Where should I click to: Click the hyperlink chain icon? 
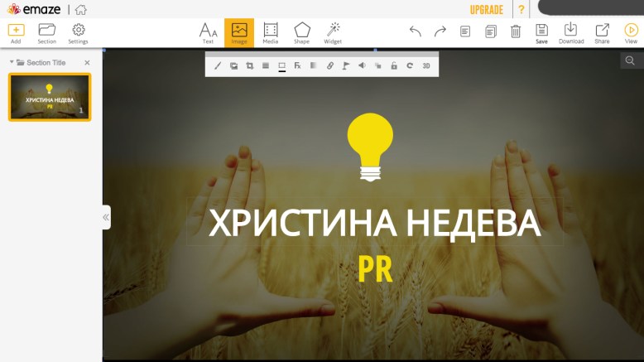tap(330, 65)
